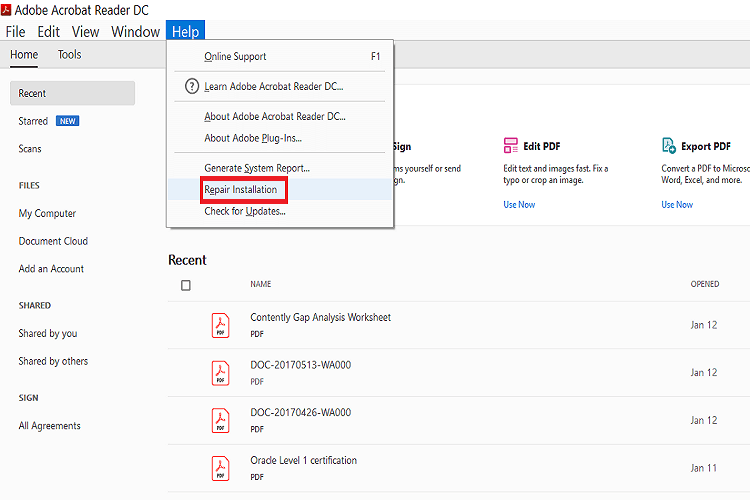The width and height of the screenshot is (750, 500).
Task: Click Add an Account
Action: (51, 269)
